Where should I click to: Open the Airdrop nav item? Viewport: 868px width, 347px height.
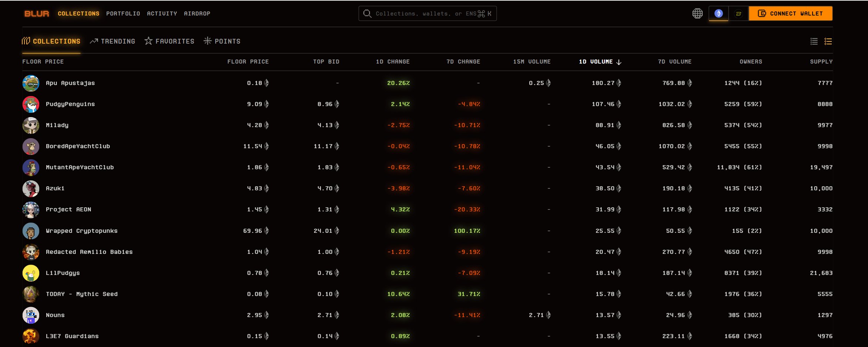[x=197, y=14]
